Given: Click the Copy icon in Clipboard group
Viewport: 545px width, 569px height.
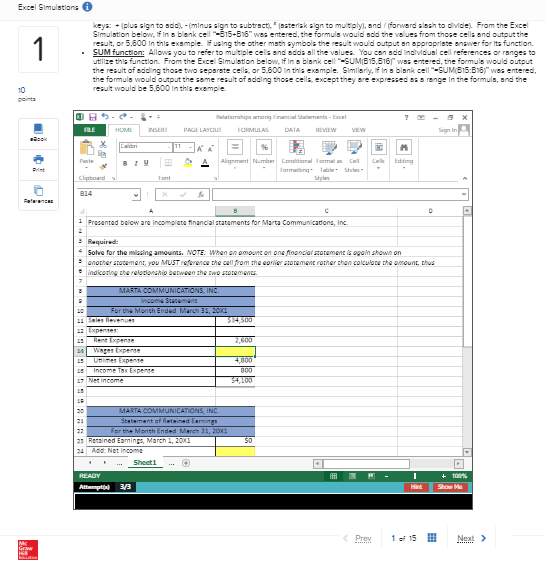Looking at the screenshot, I should 103,155.
